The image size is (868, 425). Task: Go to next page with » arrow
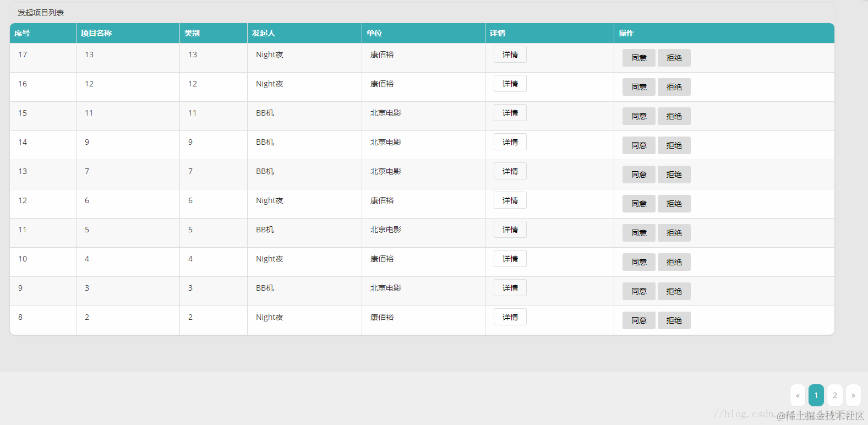tap(854, 395)
